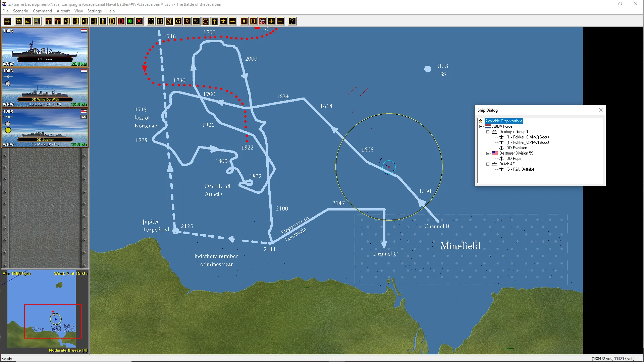Open the Scenario menu
The width and height of the screenshot is (644, 362).
(20, 11)
